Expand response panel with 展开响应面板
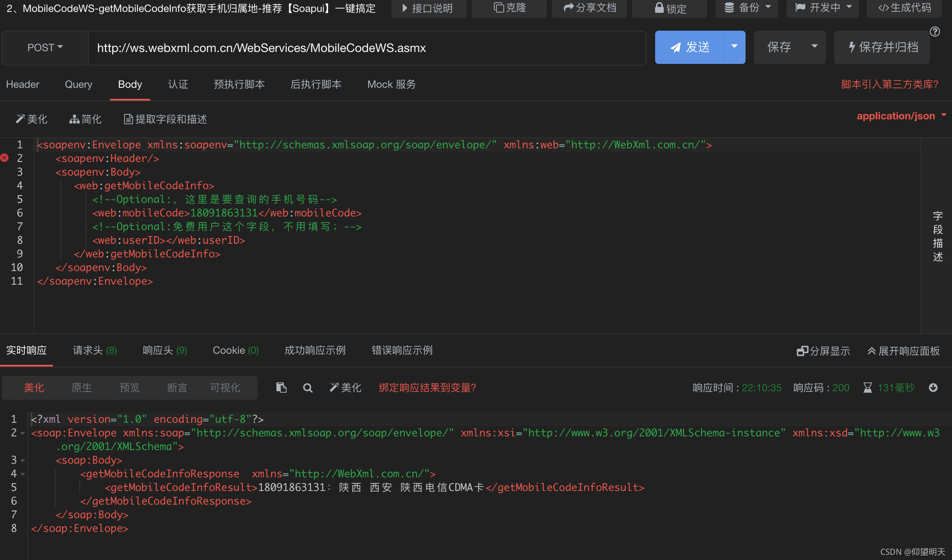Screen dimensions: 952x560 click(904, 351)
